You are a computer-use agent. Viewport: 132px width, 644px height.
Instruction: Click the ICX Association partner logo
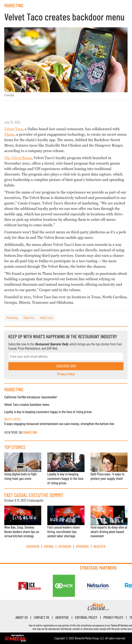click(29, 586)
